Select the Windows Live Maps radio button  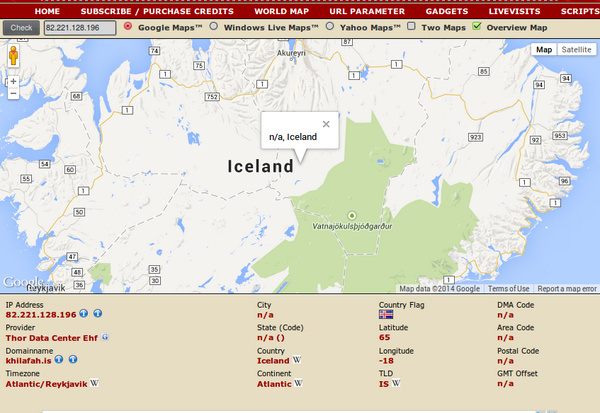point(214,26)
